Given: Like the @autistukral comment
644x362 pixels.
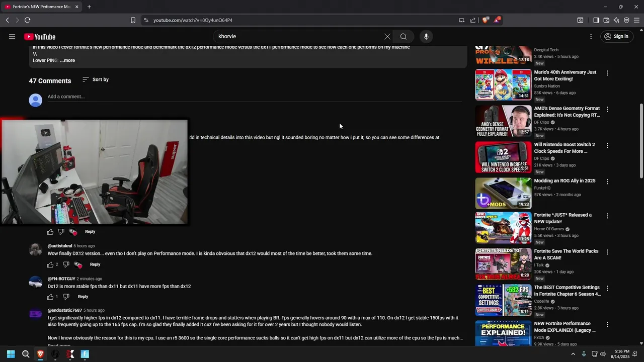Looking at the screenshot, I should point(50,264).
